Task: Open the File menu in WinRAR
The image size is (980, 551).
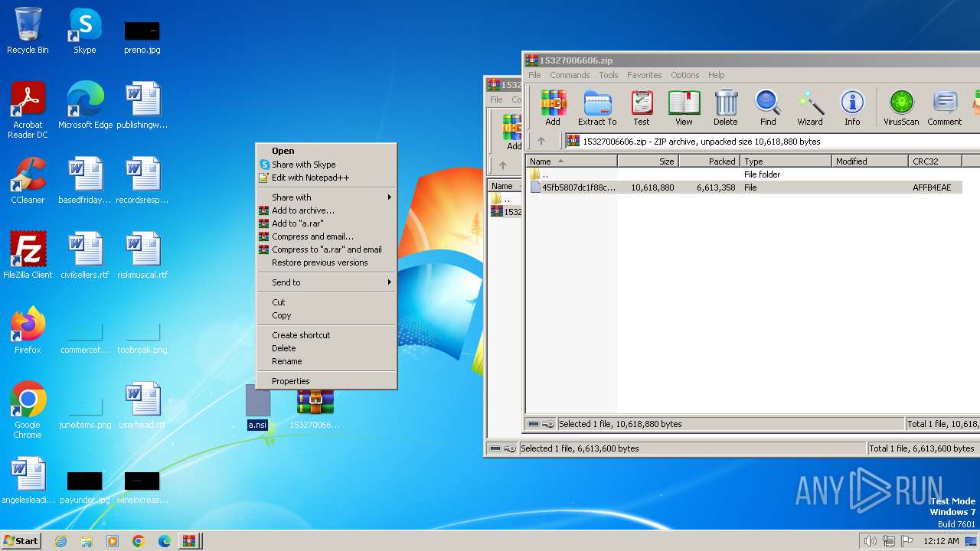Action: pyautogui.click(x=534, y=75)
